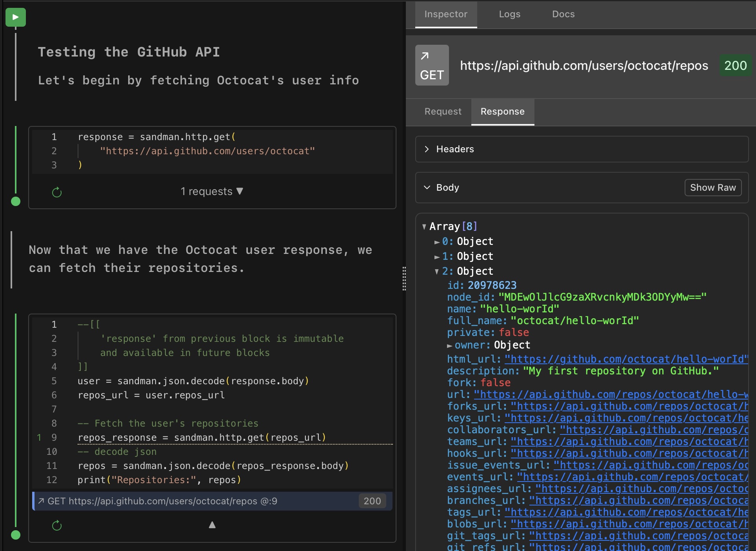Image resolution: width=756 pixels, height=551 pixels.
Task: Click the arrow icon in the GET request row
Action: click(41, 501)
